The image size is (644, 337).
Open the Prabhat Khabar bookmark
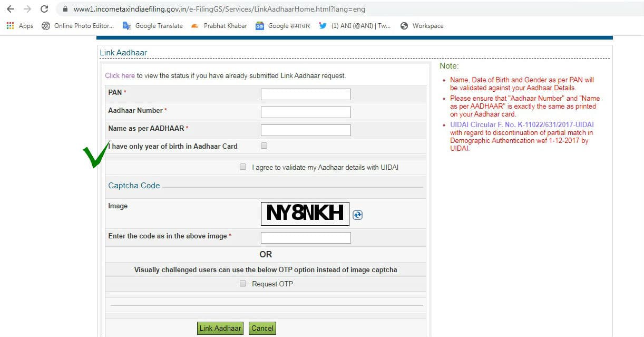pos(219,26)
